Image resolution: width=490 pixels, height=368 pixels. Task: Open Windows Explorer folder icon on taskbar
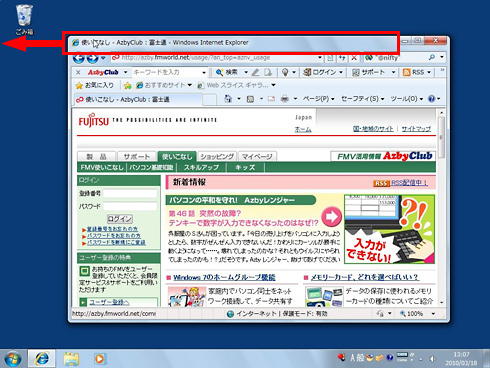click(71, 359)
